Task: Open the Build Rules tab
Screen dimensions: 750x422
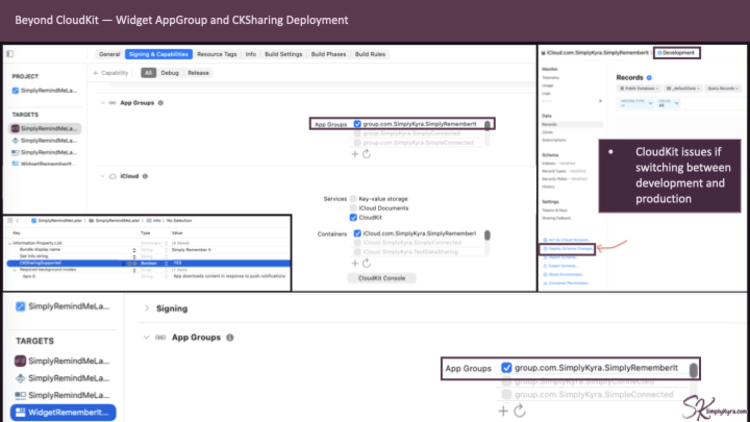Action: (x=370, y=54)
